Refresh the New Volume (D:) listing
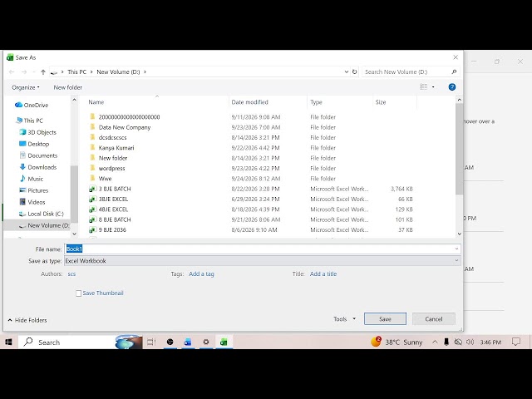The width and height of the screenshot is (532, 399). (x=355, y=72)
